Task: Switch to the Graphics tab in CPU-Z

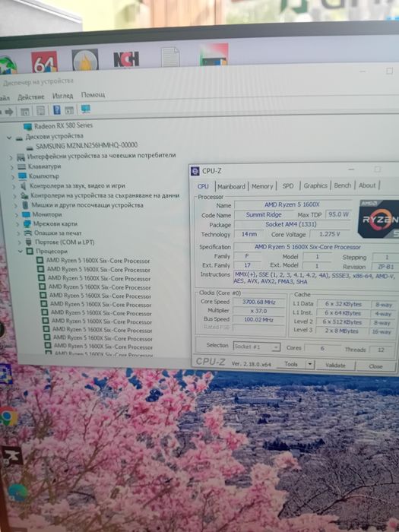Action: (315, 185)
